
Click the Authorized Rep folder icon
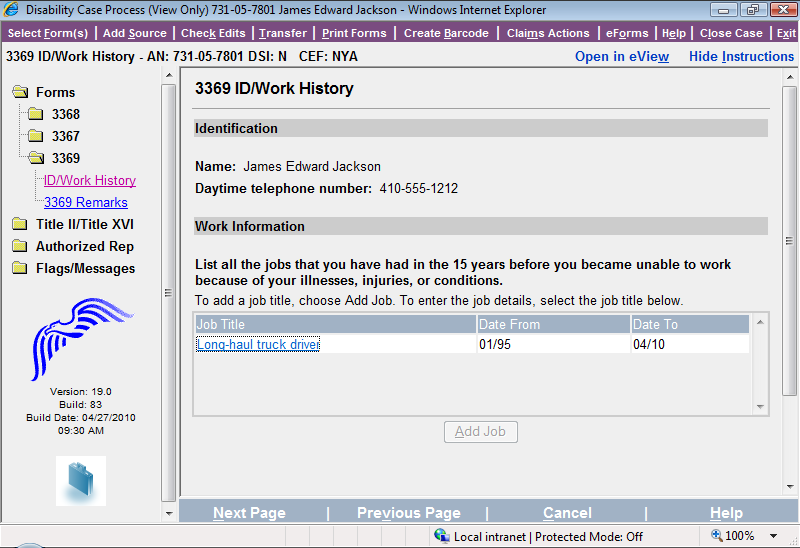click(x=20, y=246)
